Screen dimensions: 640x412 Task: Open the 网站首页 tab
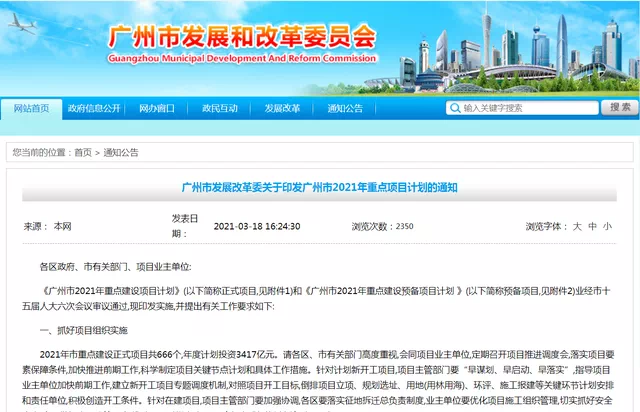click(31, 109)
